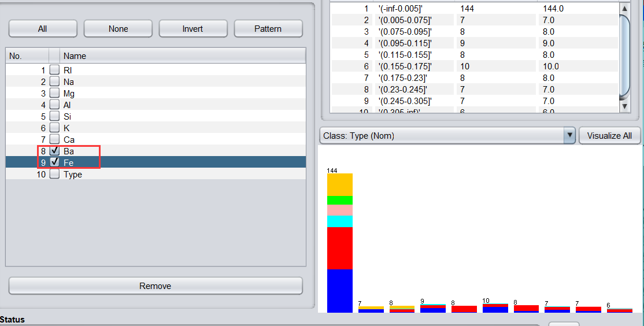Image resolution: width=644 pixels, height=326 pixels.
Task: Click the histogram bar labeled 6
Action: (x=619, y=310)
